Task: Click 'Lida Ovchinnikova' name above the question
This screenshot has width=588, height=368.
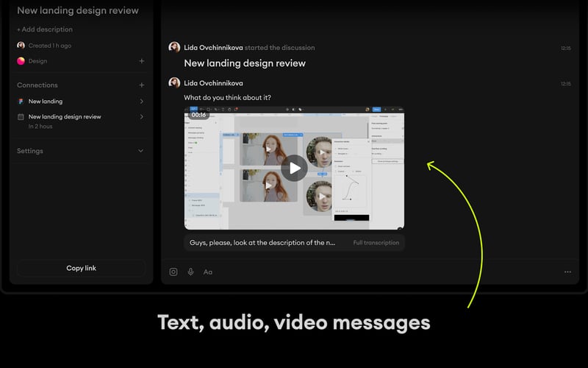Action: 213,83
